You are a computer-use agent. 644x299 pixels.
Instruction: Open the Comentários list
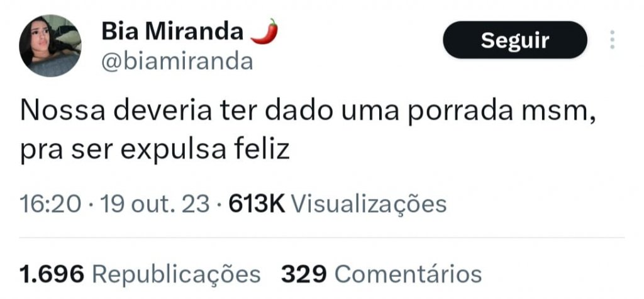tap(408, 274)
